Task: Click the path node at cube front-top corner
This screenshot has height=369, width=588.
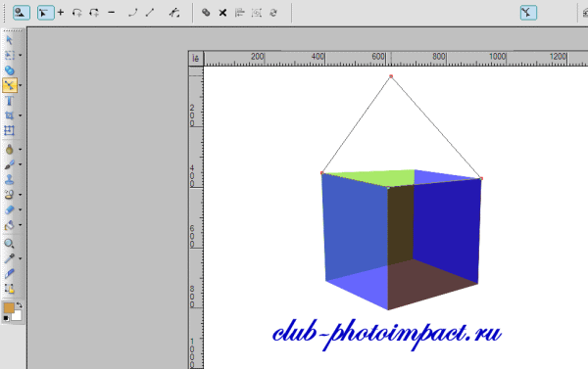Action: click(388, 187)
